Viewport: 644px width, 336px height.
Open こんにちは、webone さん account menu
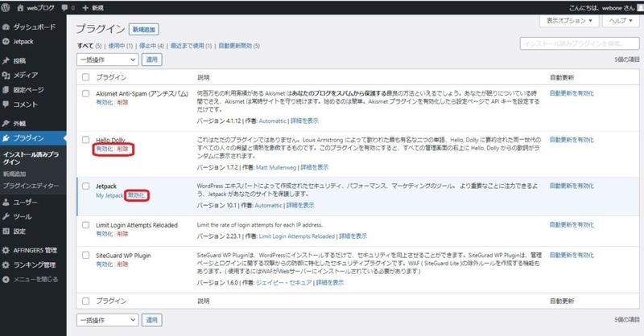click(605, 8)
